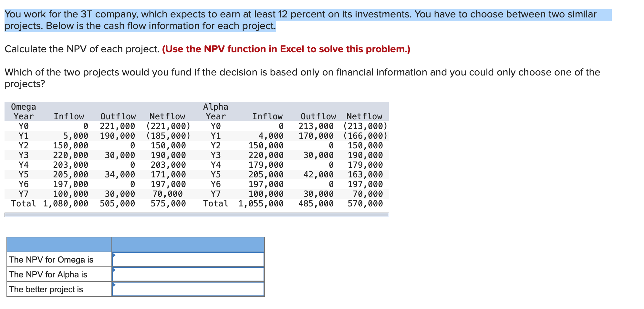Click Alpha's Y6 netflow value 197,000
The height and width of the screenshot is (309, 644).
pyautogui.click(x=365, y=184)
